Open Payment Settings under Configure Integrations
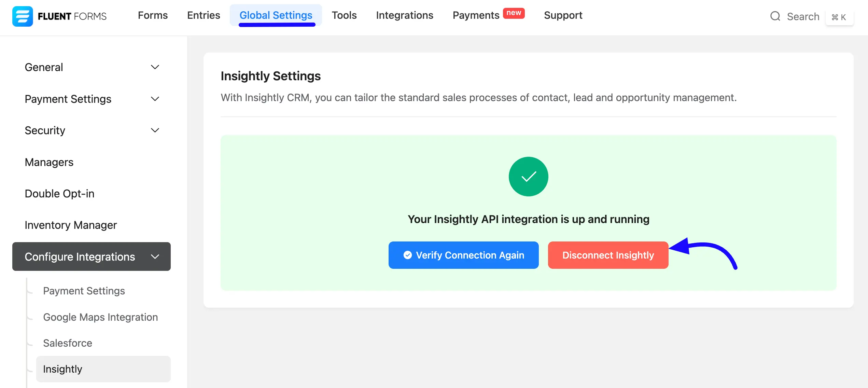This screenshot has width=868, height=388. pyautogui.click(x=84, y=291)
